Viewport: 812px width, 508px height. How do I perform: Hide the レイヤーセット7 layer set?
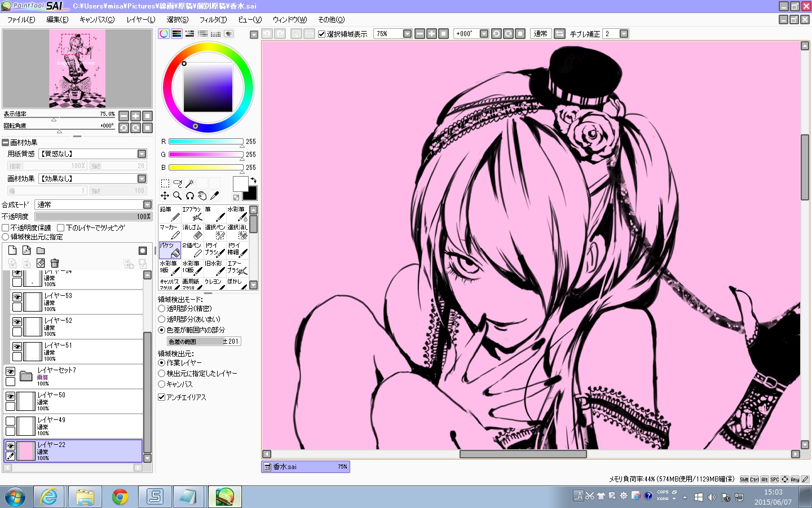(x=10, y=371)
